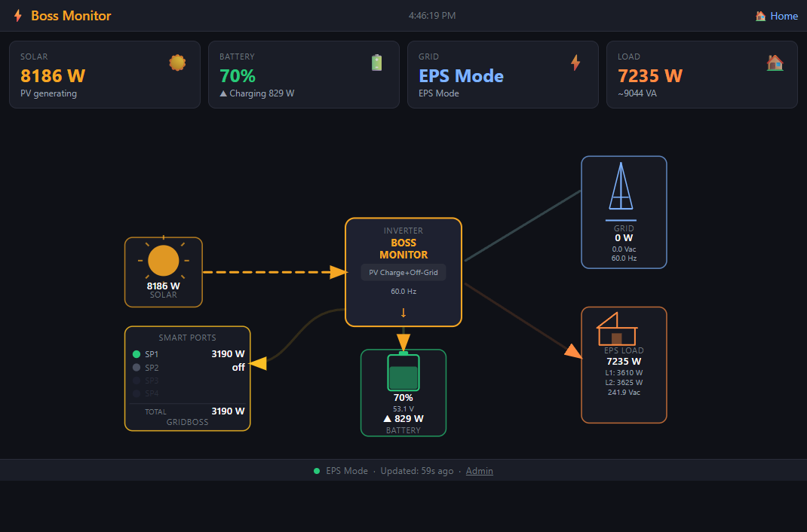Click the 4:46:19 PM clock in header
This screenshot has width=807, height=532.
click(432, 16)
